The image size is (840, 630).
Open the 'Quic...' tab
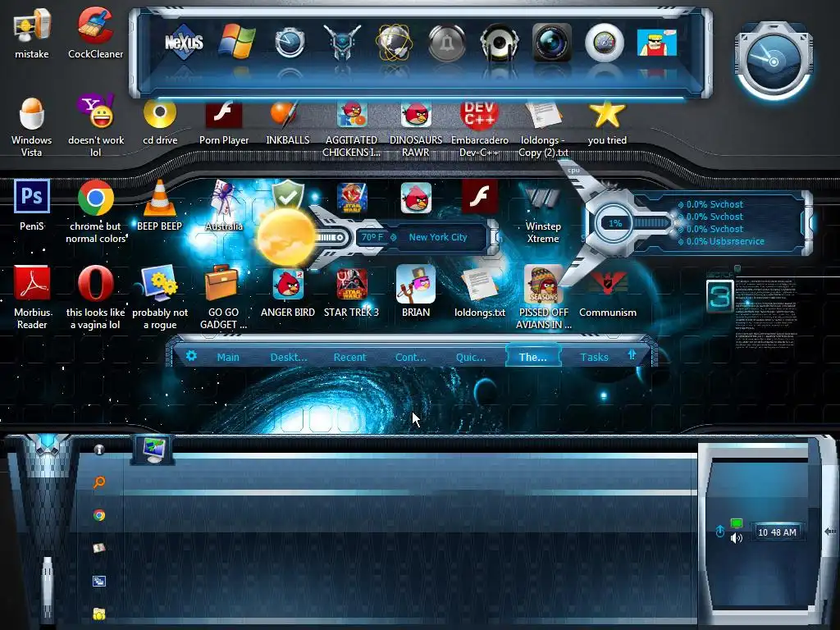pos(471,357)
